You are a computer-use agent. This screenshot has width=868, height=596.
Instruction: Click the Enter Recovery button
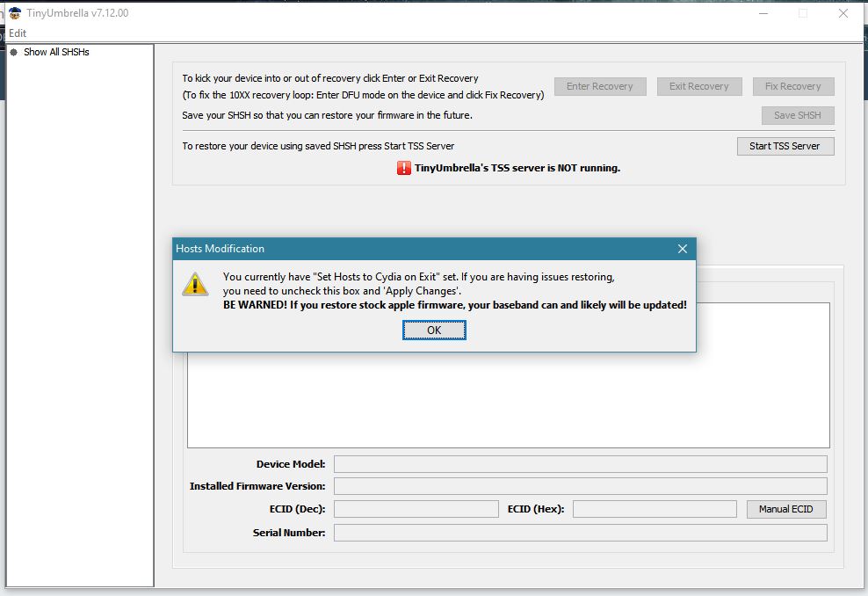coord(600,86)
